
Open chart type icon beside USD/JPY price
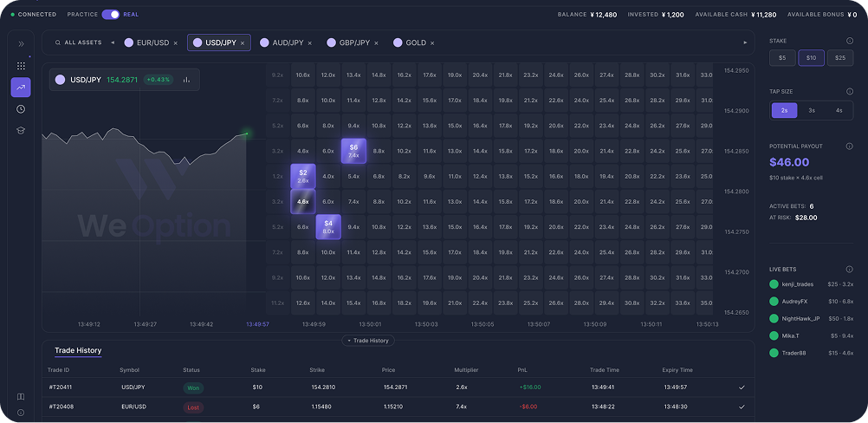pyautogui.click(x=186, y=80)
